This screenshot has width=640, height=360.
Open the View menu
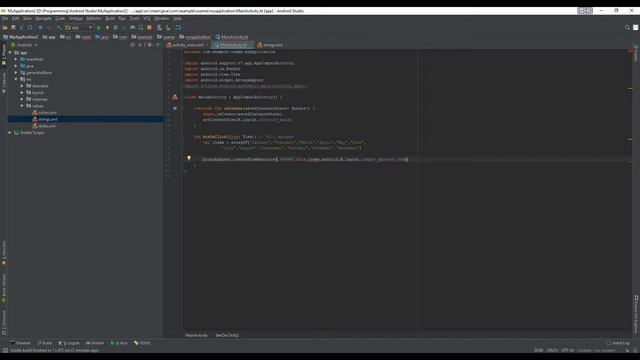[x=27, y=18]
